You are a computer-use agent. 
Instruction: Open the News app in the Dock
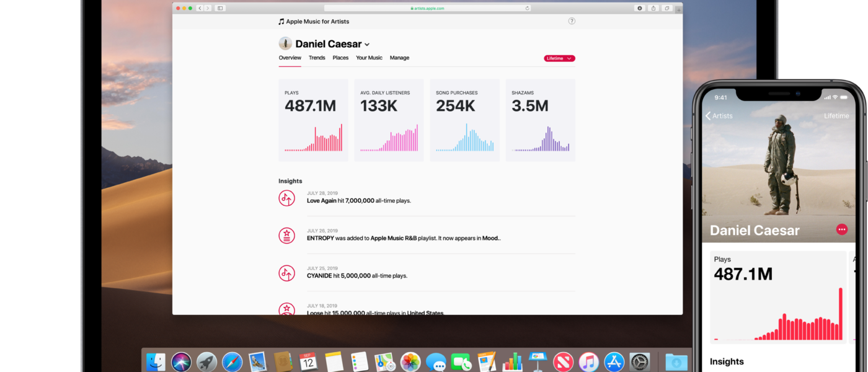[562, 361]
